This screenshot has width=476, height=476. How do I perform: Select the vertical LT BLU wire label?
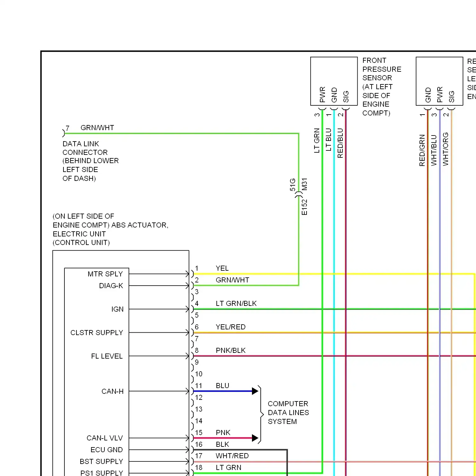tap(328, 140)
